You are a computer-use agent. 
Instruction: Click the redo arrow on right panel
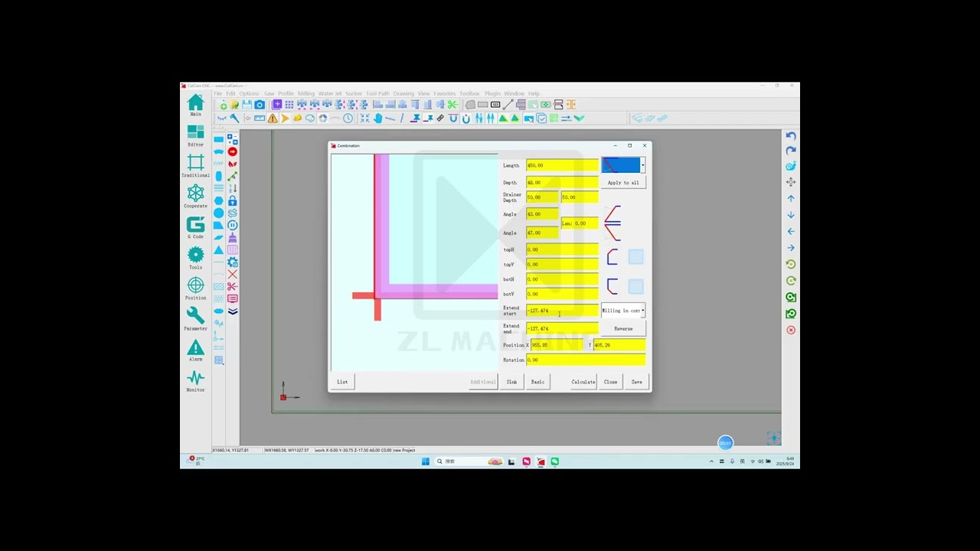[x=791, y=151]
